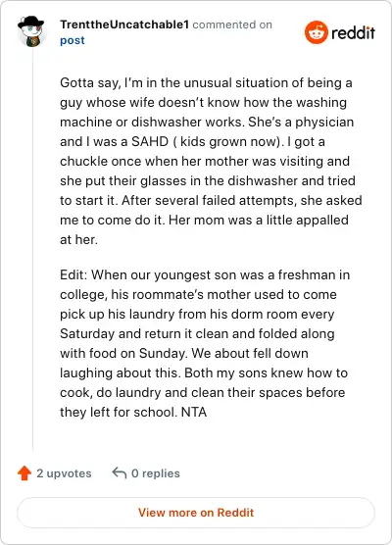Click the word "Saturday" in the edit paragraph

pyautogui.click(x=87, y=334)
